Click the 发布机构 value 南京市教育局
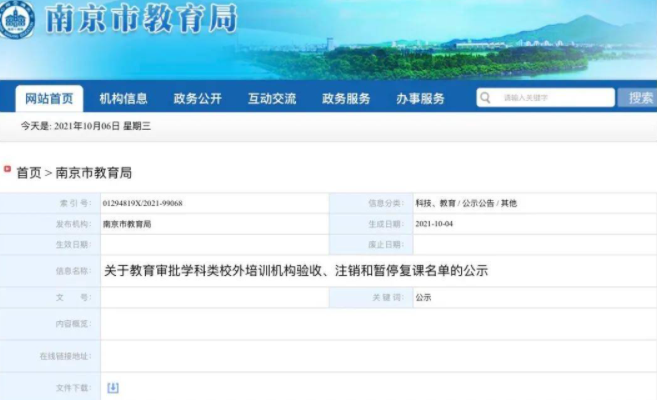This screenshot has height=400, width=657. [127, 224]
